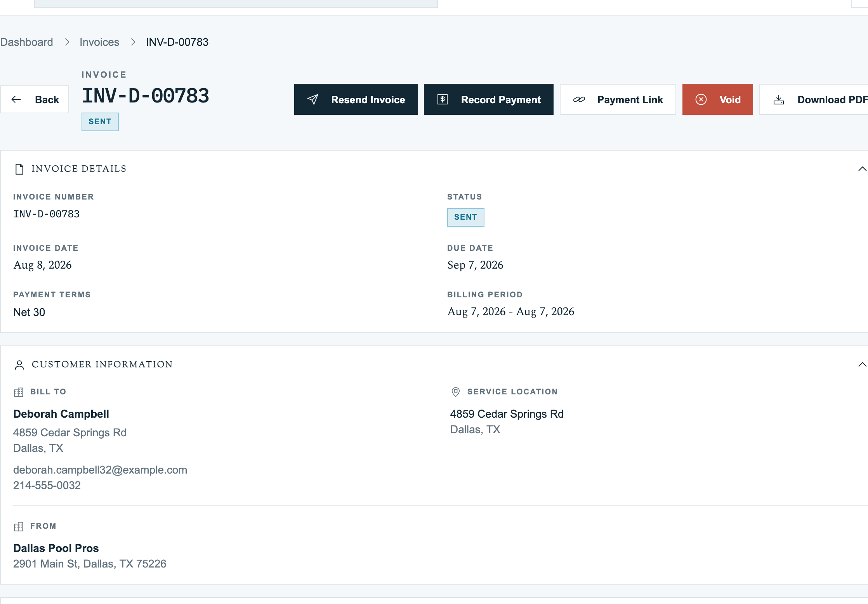This screenshot has width=868, height=604.
Task: Click the large INV-D-00783 heading
Action: tap(146, 96)
